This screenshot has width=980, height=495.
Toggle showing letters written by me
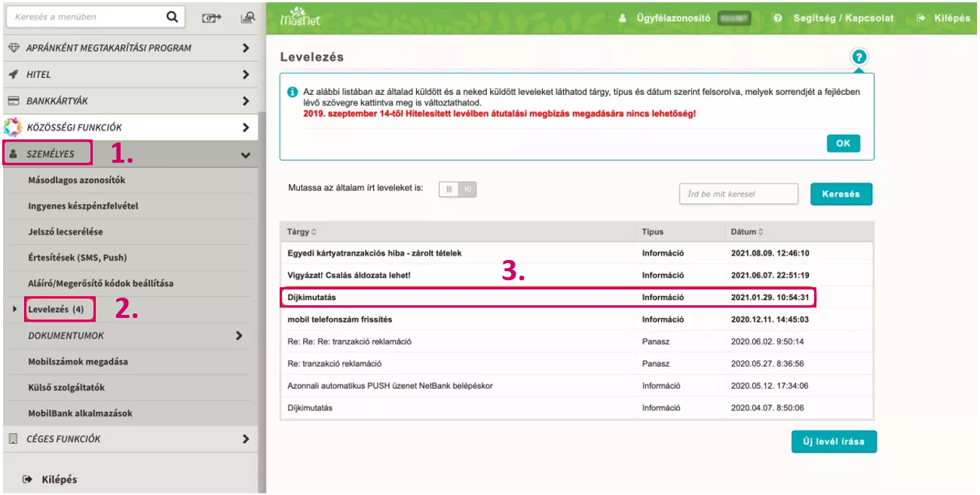(458, 190)
